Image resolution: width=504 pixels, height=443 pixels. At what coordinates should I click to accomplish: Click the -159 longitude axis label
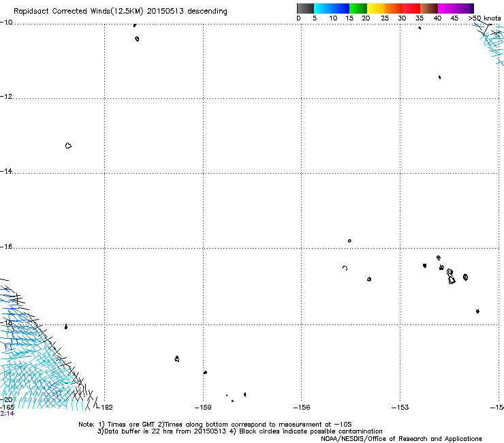203,408
